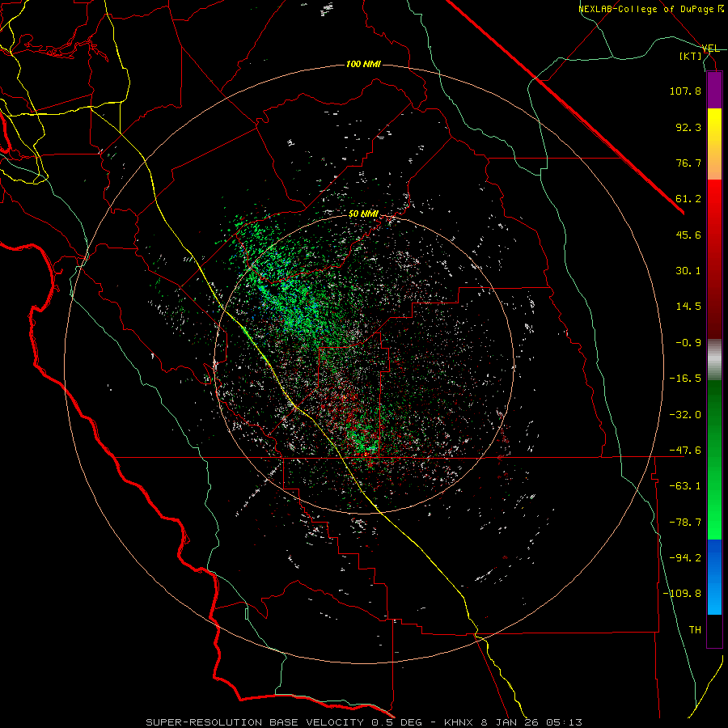Click the -109.8 velocity scale value

(x=682, y=594)
